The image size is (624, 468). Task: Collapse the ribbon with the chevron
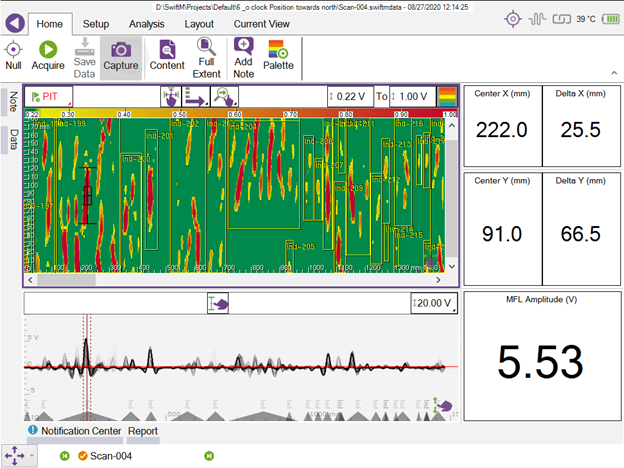611,73
